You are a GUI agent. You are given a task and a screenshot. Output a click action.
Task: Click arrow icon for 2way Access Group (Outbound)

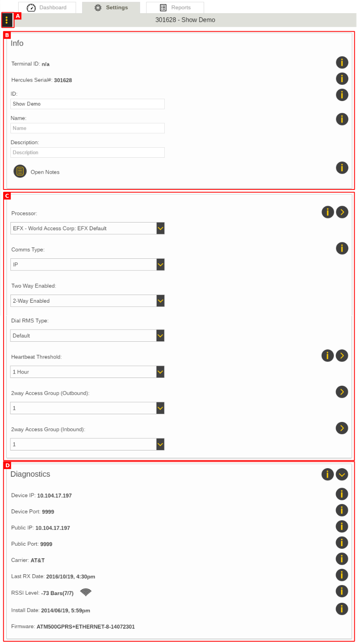pyautogui.click(x=342, y=392)
